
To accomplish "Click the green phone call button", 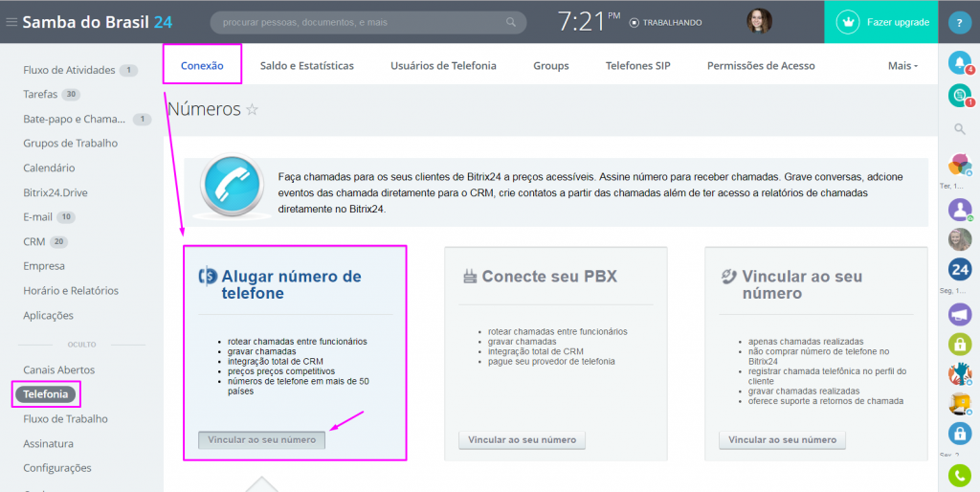I will [959, 477].
